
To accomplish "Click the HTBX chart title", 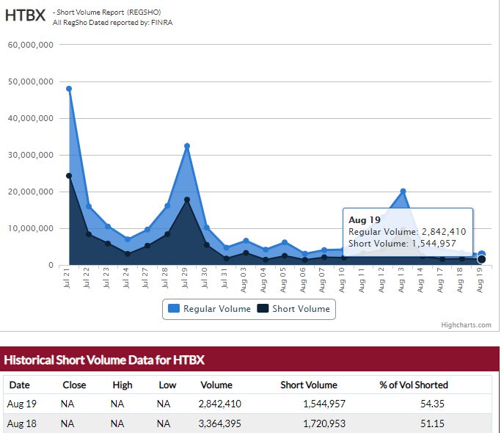I will pos(26,15).
